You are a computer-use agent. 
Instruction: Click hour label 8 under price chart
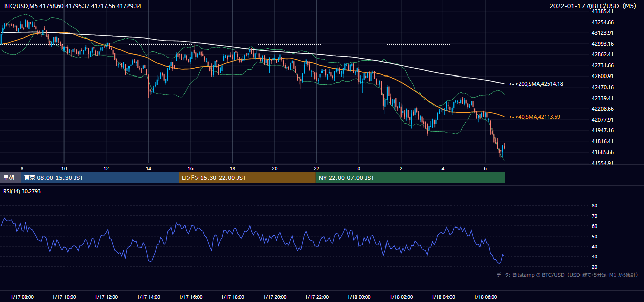click(22, 168)
